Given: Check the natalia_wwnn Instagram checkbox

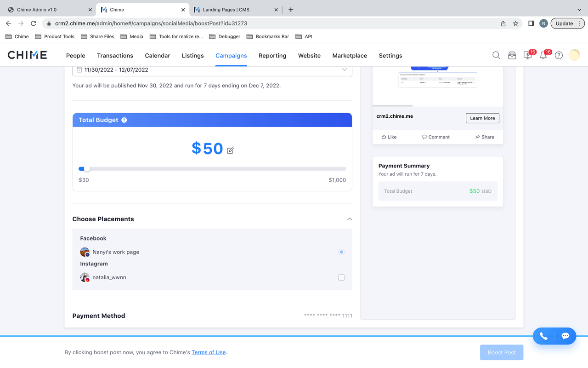Looking at the screenshot, I should click(x=341, y=277).
